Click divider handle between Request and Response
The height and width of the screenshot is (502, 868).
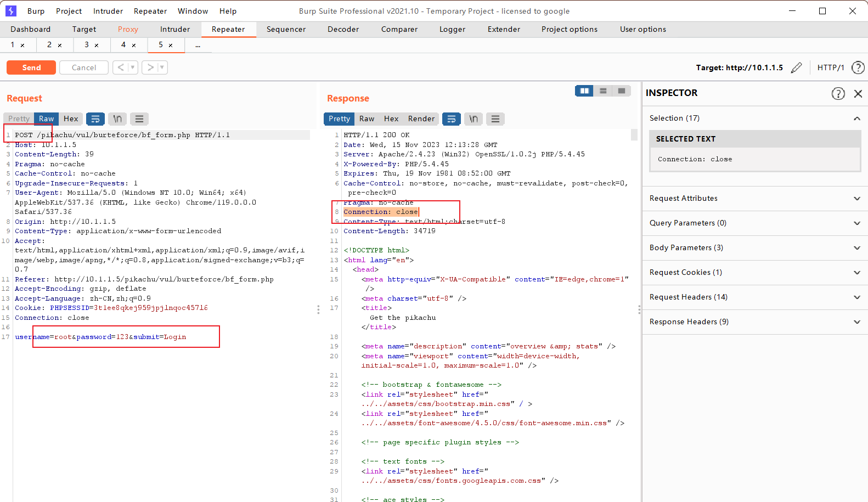click(318, 309)
